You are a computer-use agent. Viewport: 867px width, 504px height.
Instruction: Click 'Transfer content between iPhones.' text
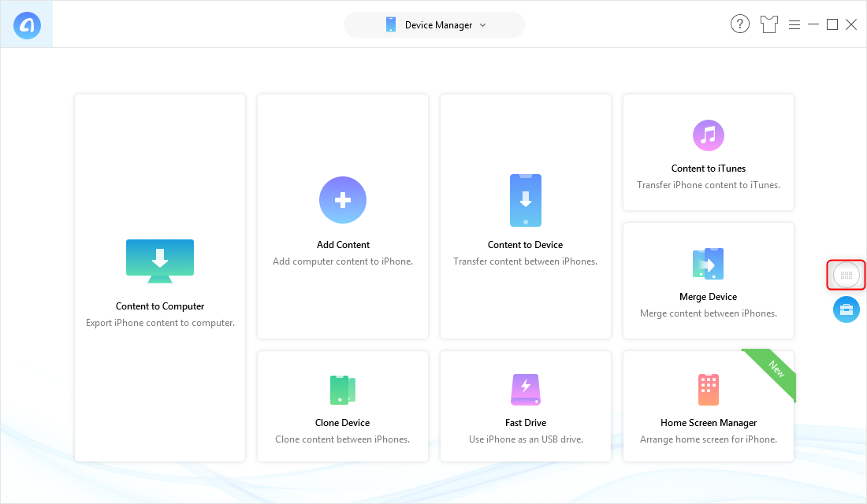525,261
